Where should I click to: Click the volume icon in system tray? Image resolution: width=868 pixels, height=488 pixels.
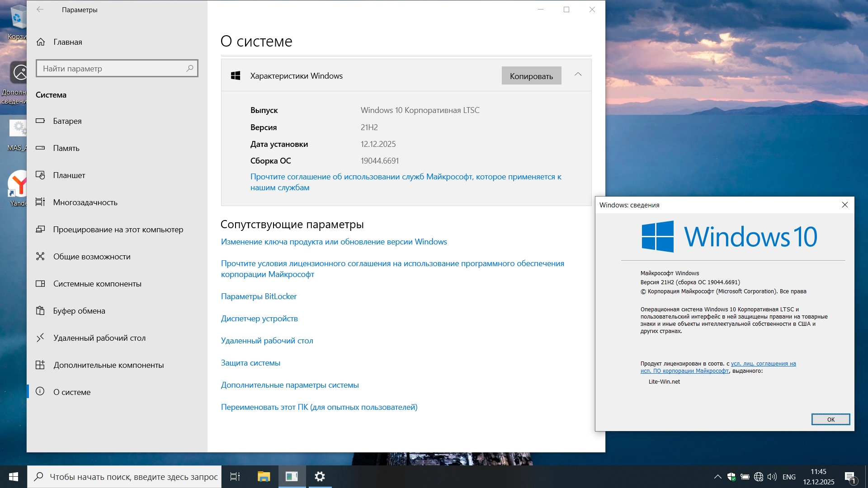tap(772, 477)
